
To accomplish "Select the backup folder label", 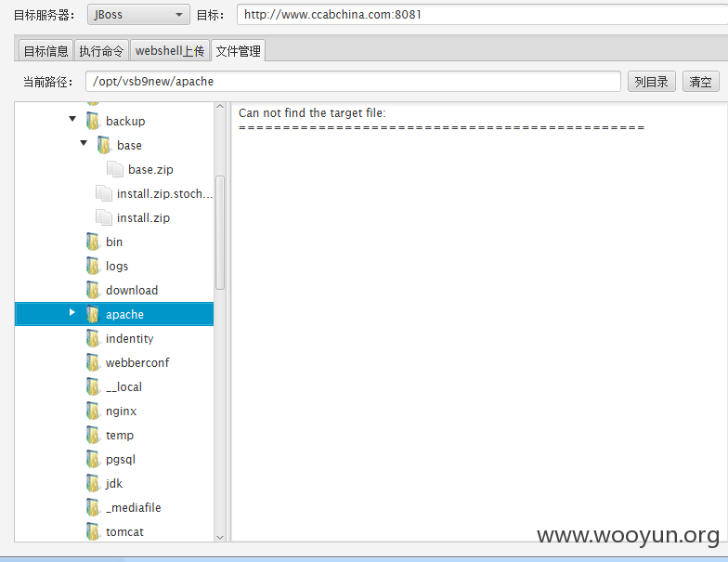I will point(125,121).
